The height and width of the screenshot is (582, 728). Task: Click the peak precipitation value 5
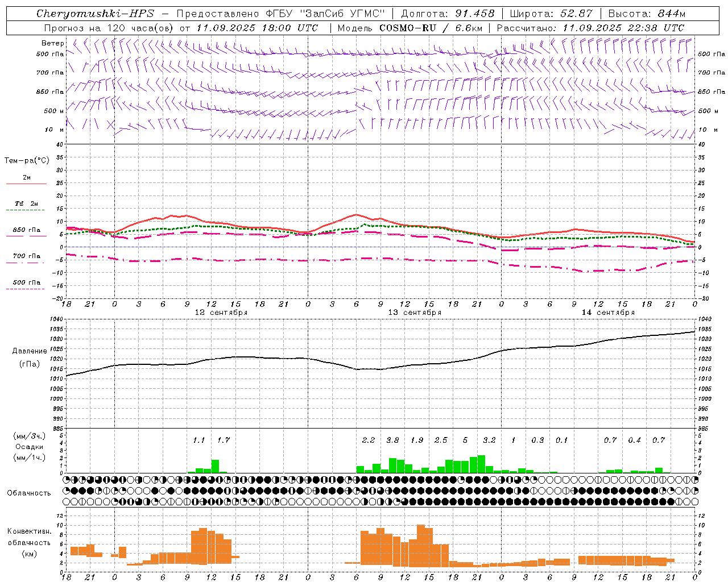tap(465, 440)
